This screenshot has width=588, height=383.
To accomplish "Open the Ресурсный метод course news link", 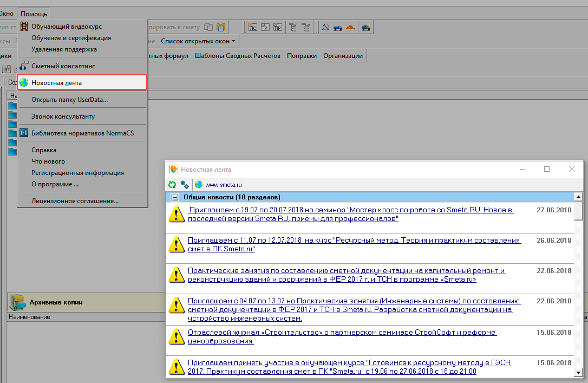I will (x=354, y=244).
